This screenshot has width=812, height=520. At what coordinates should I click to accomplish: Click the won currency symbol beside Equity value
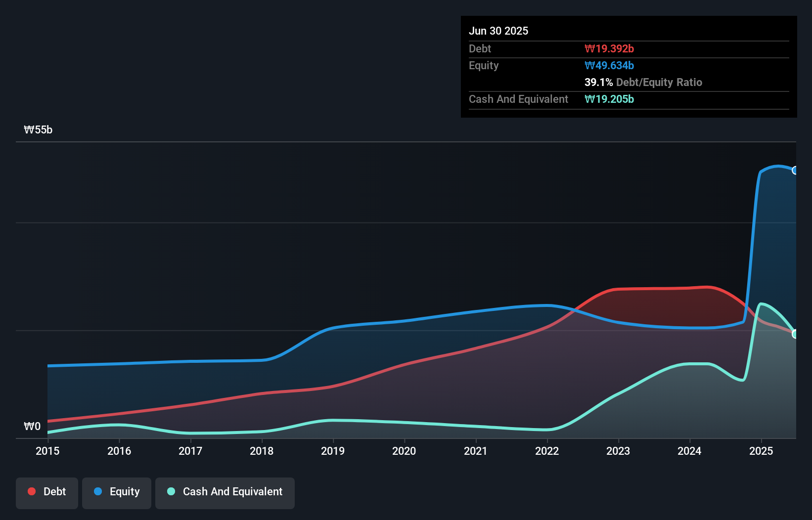[x=588, y=65]
